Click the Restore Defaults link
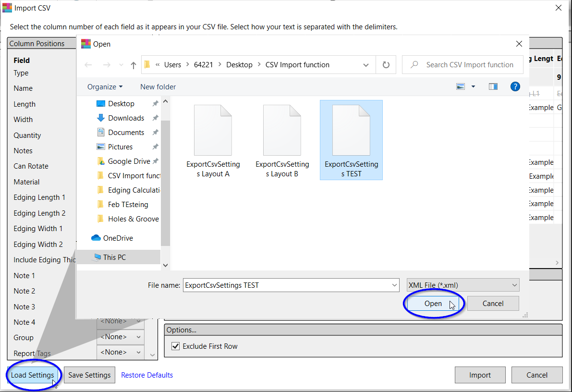The height and width of the screenshot is (392, 572). [x=147, y=375]
